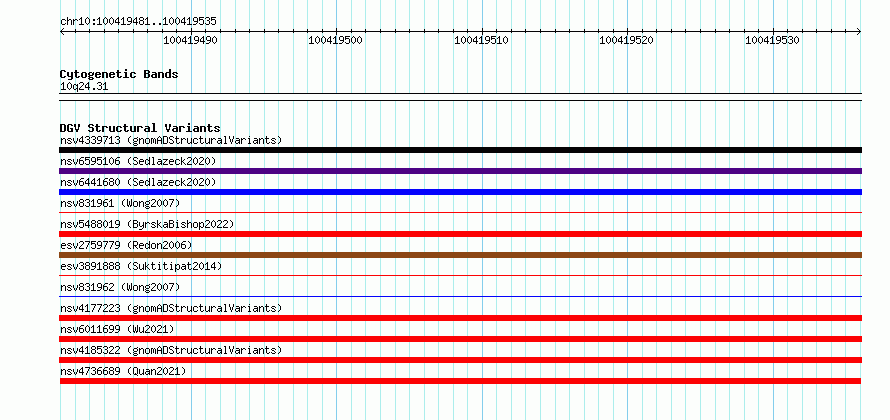890x420 pixels.
Task: Click the ruler's right arrowhead
Action: [859, 32]
